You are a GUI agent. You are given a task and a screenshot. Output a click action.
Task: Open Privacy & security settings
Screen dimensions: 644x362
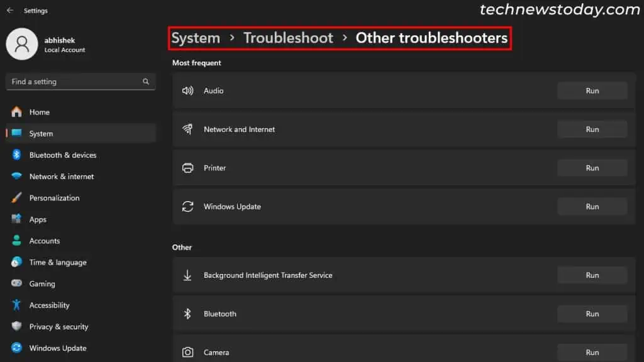(81, 326)
